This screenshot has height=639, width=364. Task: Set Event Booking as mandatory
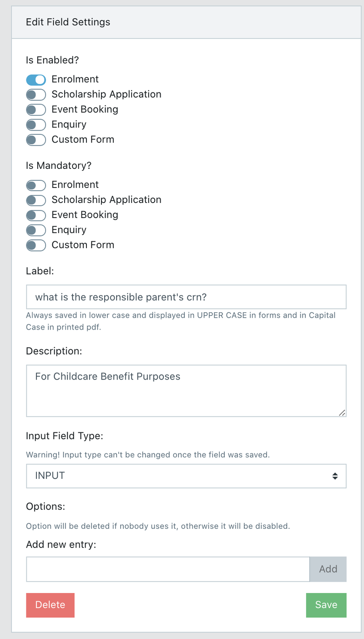pos(36,215)
